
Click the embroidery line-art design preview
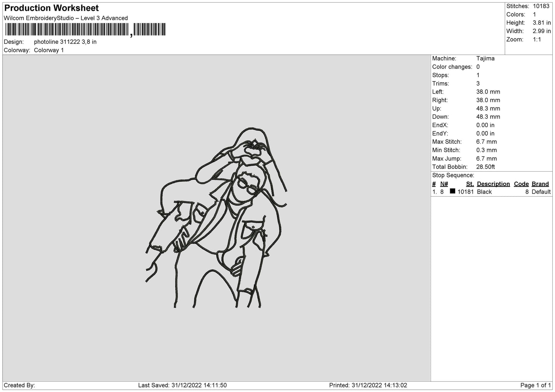click(x=216, y=218)
